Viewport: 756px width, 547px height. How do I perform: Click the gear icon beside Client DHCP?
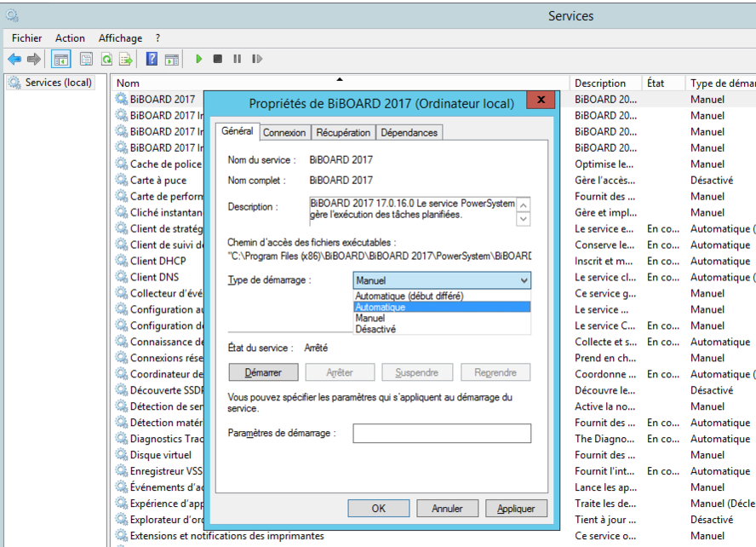[x=121, y=261]
